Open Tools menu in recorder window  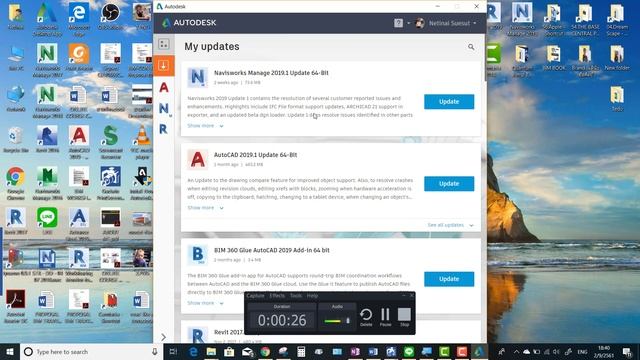pyautogui.click(x=296, y=296)
